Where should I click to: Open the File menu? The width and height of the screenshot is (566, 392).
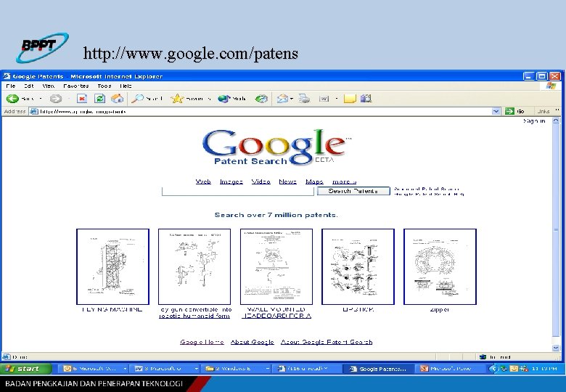11,86
